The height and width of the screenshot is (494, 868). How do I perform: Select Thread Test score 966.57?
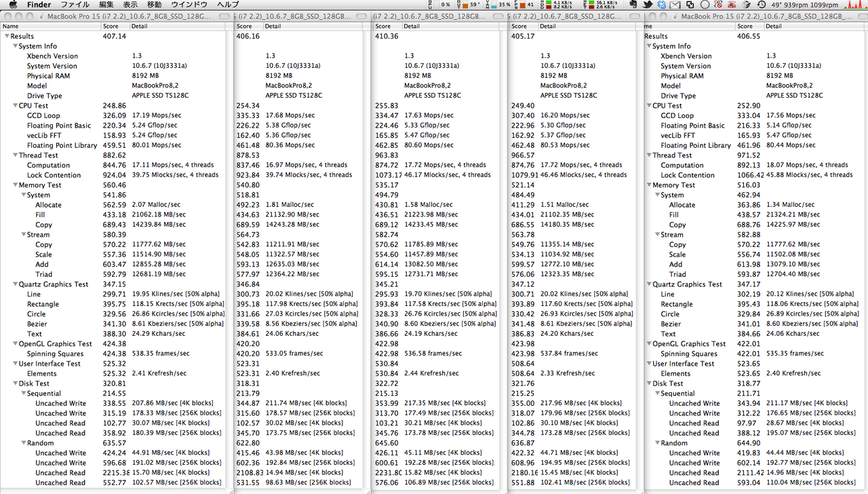(x=522, y=155)
